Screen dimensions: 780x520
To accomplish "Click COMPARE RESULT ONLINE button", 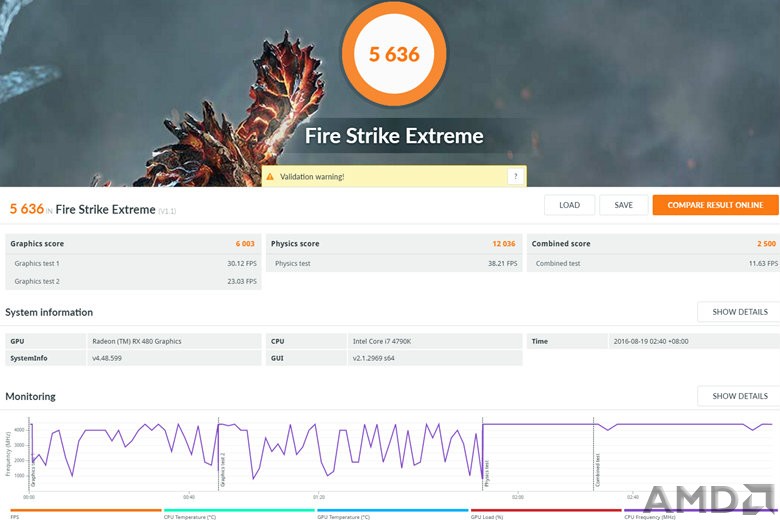I will [715, 205].
